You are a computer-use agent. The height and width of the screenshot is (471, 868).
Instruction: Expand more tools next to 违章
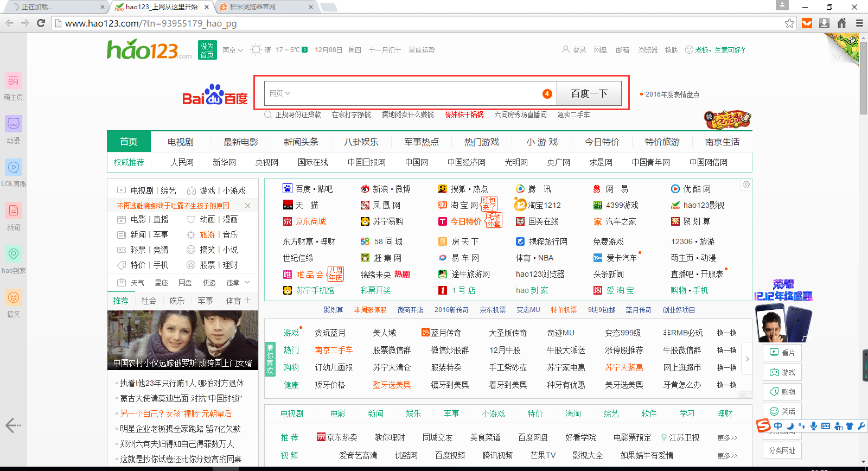(x=247, y=282)
